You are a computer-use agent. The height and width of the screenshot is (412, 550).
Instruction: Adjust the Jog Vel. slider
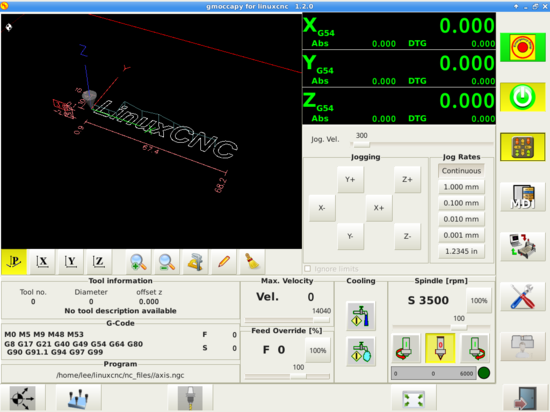422,144
